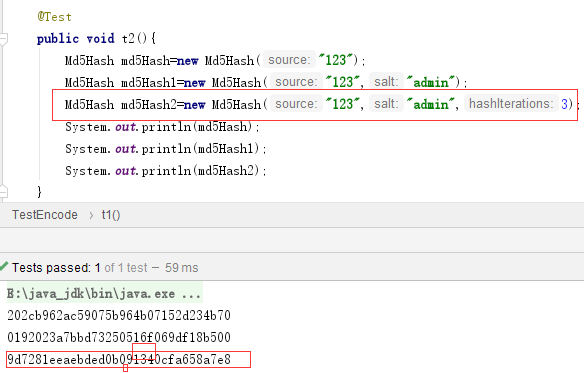The image size is (584, 373).
Task: Click the t2 method name
Action: pyautogui.click(x=128, y=38)
